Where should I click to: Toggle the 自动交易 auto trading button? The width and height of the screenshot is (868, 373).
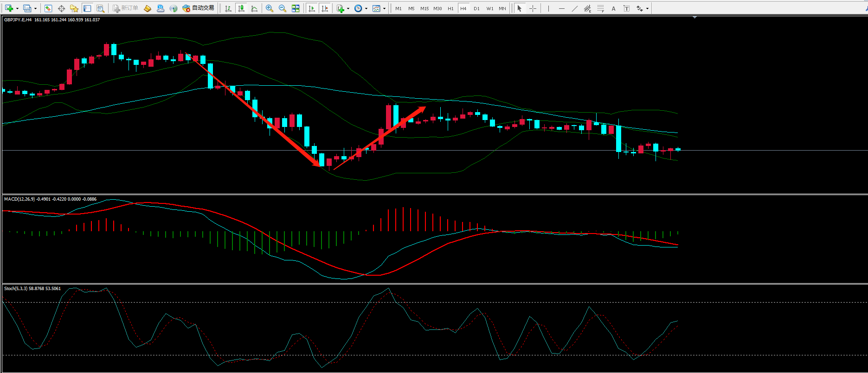pos(199,8)
